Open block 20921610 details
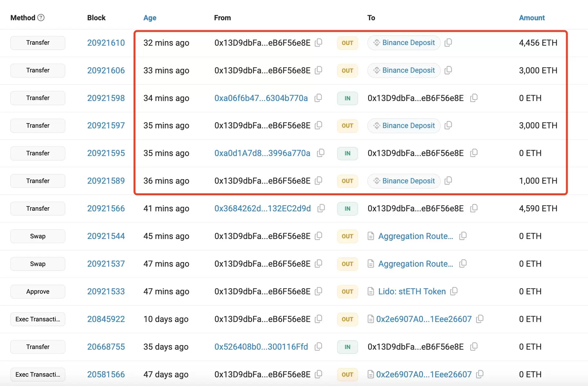 click(106, 43)
